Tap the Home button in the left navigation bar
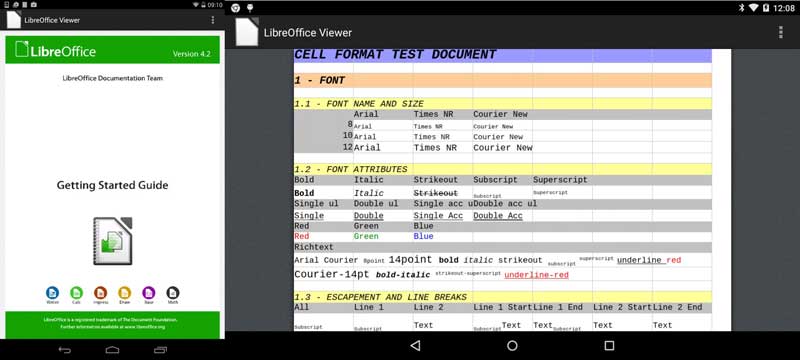 point(112,350)
